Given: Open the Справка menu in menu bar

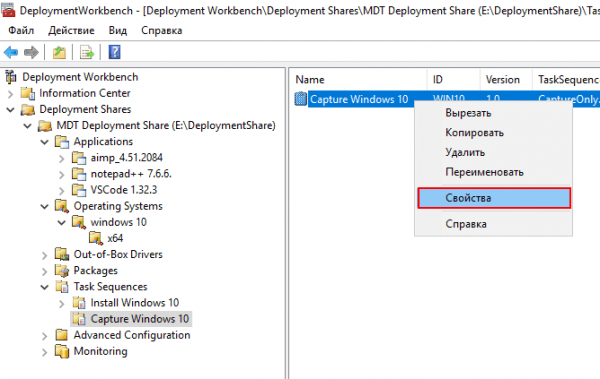Looking at the screenshot, I should tap(161, 30).
